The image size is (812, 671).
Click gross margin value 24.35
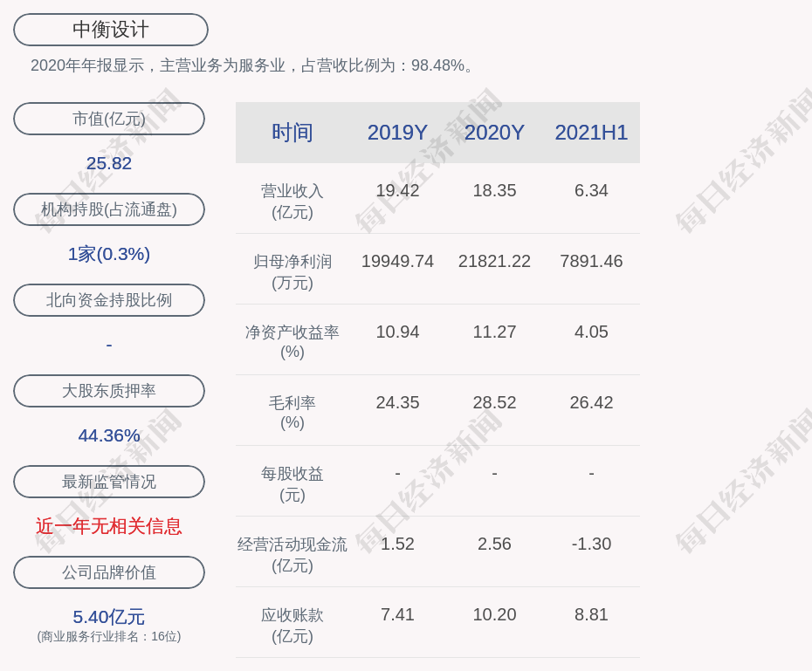pos(397,402)
